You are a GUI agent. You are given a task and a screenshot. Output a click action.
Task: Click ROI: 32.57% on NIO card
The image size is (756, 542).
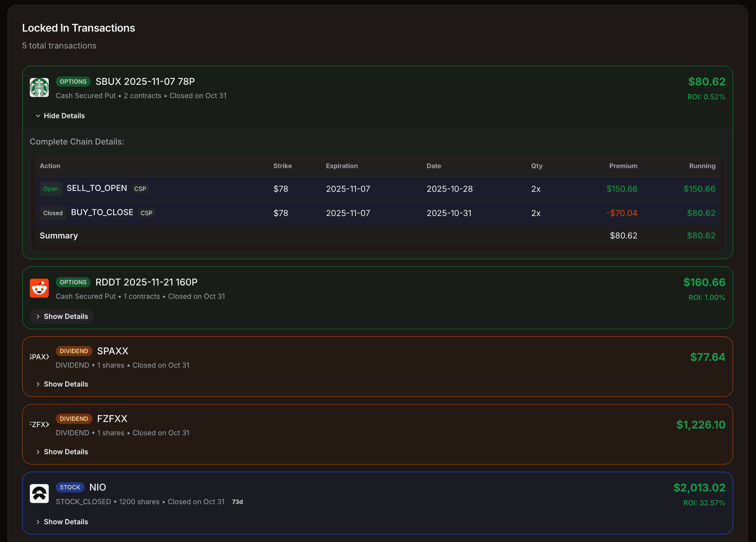(704, 503)
